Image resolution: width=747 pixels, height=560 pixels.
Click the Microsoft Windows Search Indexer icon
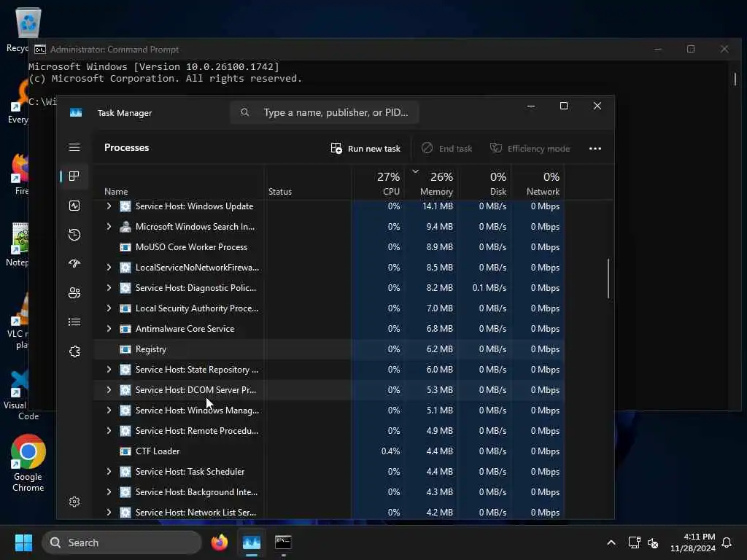coord(125,227)
